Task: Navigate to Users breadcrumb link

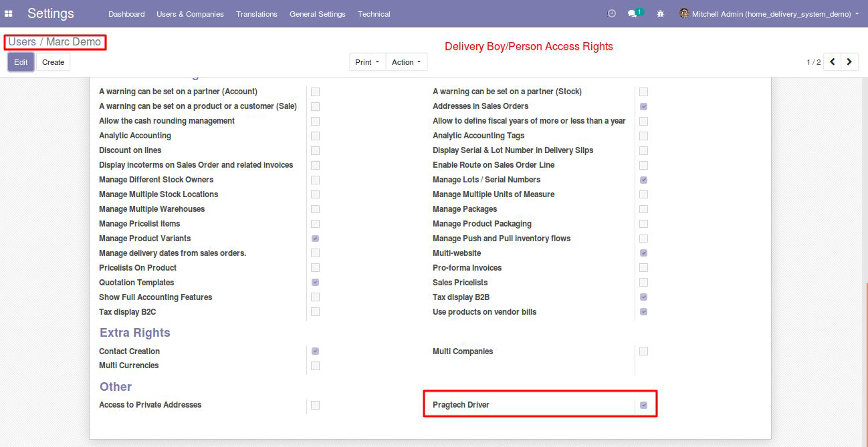Action: (x=22, y=42)
